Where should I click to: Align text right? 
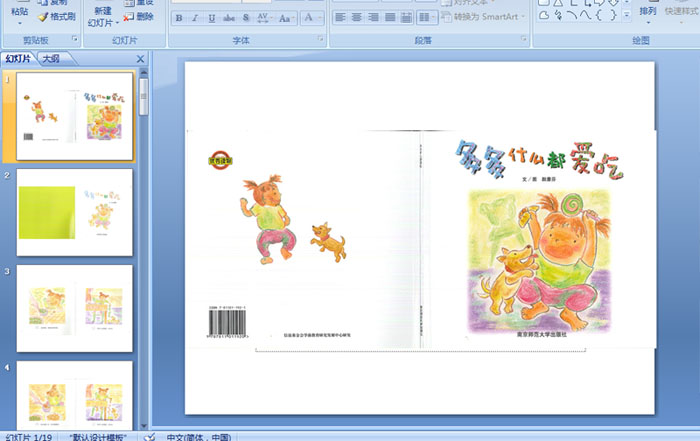[x=373, y=17]
